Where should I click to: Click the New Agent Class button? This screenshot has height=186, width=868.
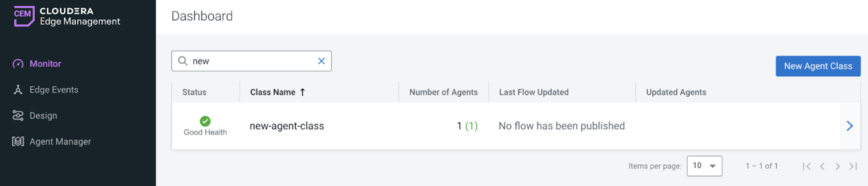click(818, 66)
